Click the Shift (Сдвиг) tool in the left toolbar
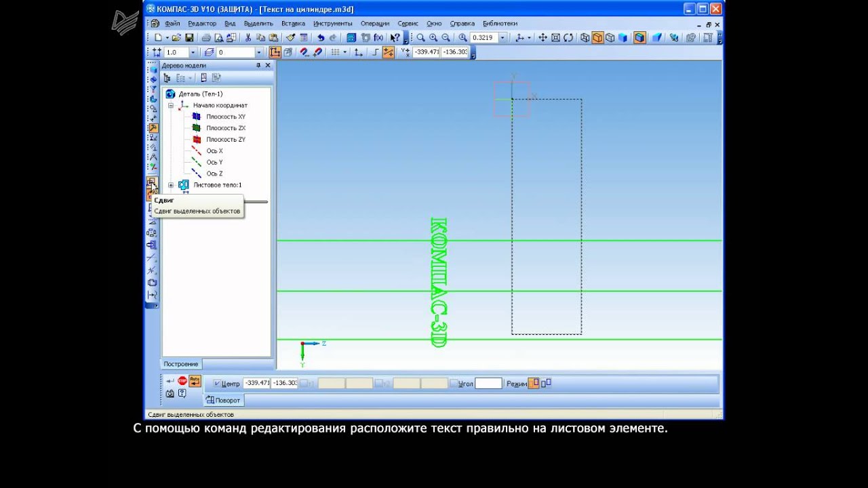Viewport: 868px width, 488px height. 152,182
